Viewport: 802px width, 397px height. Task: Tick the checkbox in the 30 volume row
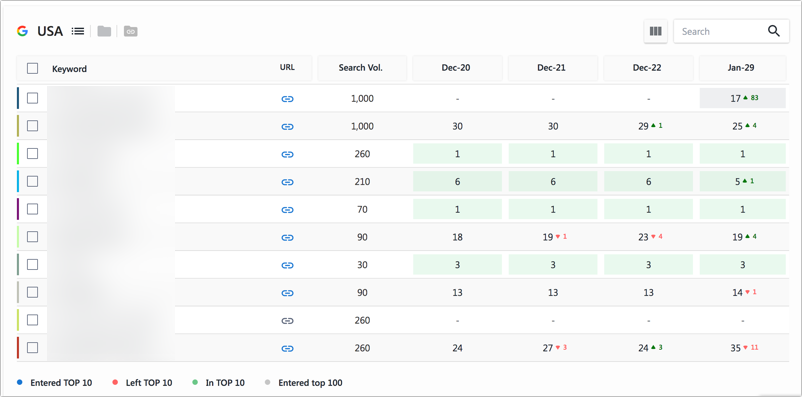coord(32,264)
